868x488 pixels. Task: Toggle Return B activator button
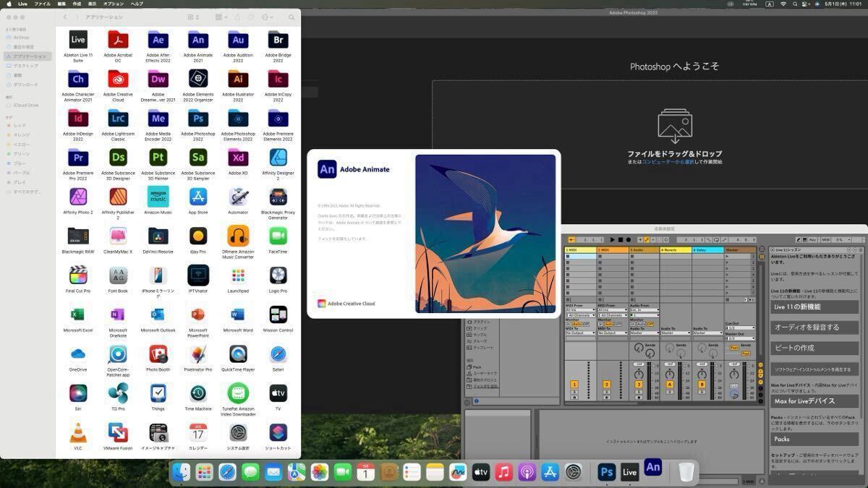click(x=702, y=385)
